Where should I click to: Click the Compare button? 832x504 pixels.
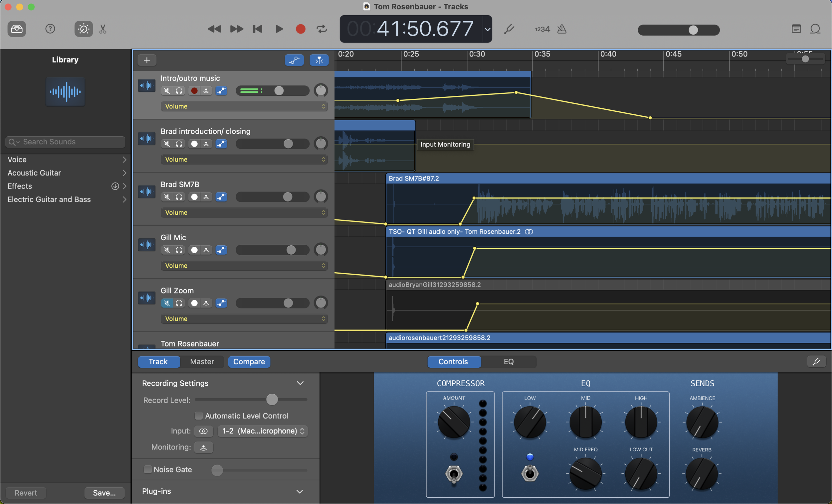click(249, 362)
